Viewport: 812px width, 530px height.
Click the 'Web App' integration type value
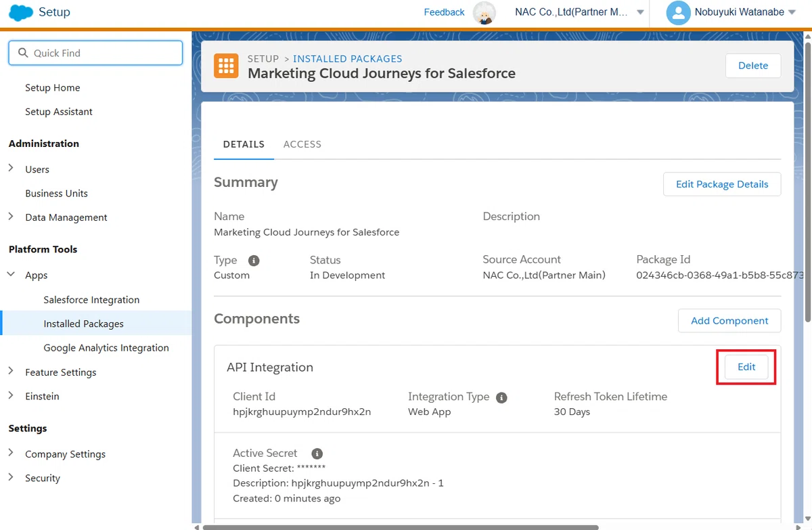pos(429,412)
